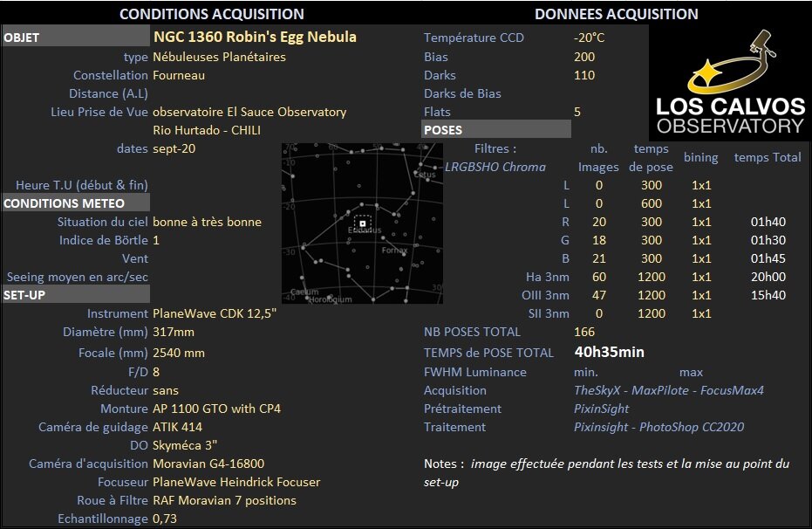Click the Los Calvos Observatory logo
Image resolution: width=812 pixels, height=529 pixels.
click(730, 83)
